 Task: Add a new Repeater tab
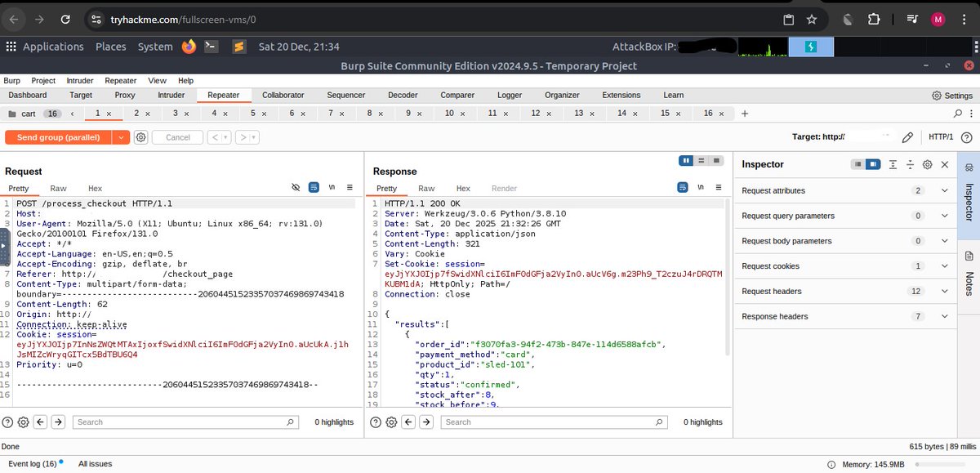click(x=745, y=114)
